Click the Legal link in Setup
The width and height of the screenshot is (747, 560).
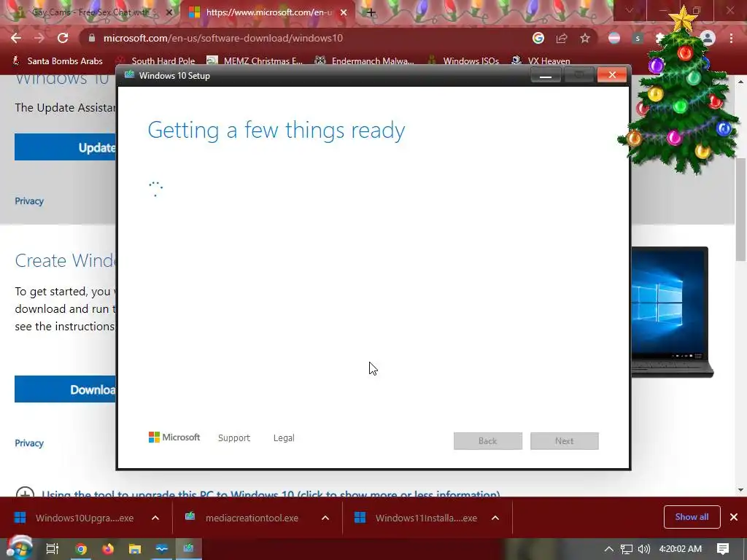[x=284, y=437]
